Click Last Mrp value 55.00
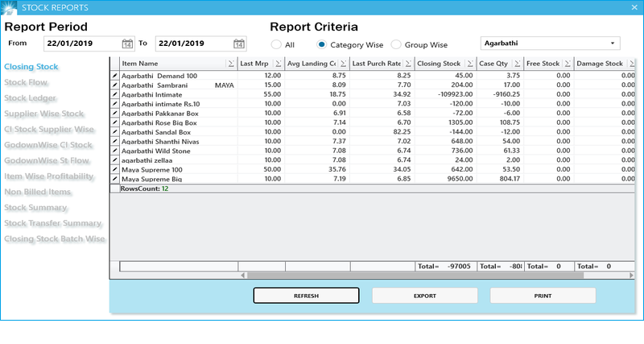The width and height of the screenshot is (644, 344). [x=272, y=94]
